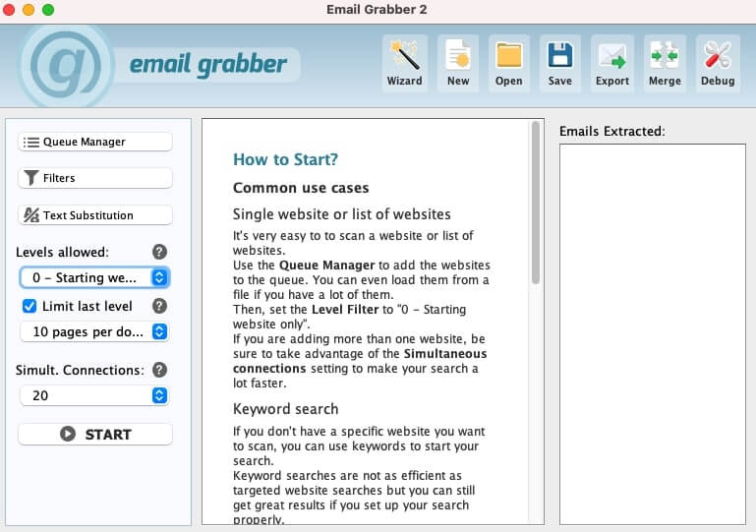Change the simultaneous connections value dropdown
The width and height of the screenshot is (756, 532).
tap(94, 395)
